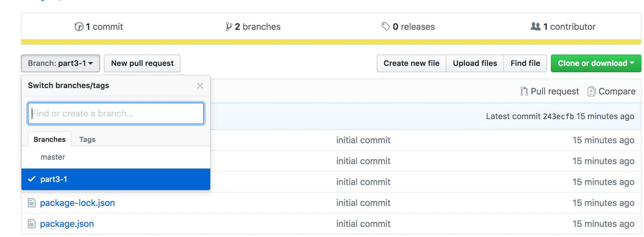Image resolution: width=644 pixels, height=237 pixels.
Task: Click the package.json file icon
Action: [x=32, y=224]
